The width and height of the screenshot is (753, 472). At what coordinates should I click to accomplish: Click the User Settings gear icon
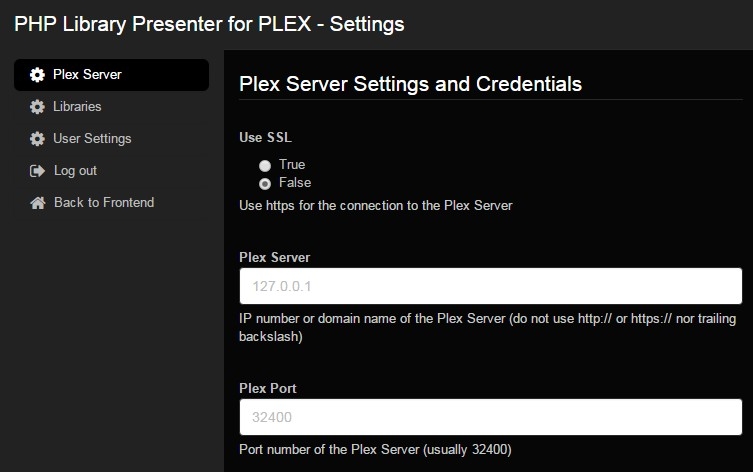tap(37, 139)
